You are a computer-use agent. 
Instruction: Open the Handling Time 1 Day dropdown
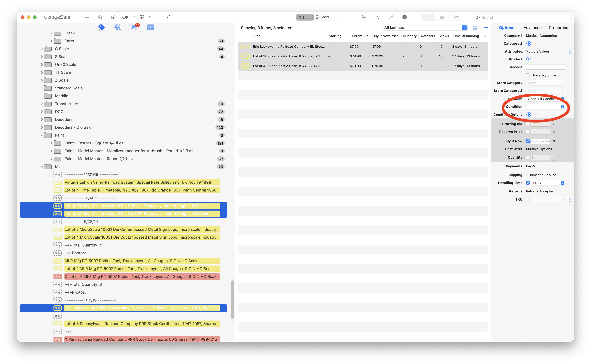tap(548, 183)
